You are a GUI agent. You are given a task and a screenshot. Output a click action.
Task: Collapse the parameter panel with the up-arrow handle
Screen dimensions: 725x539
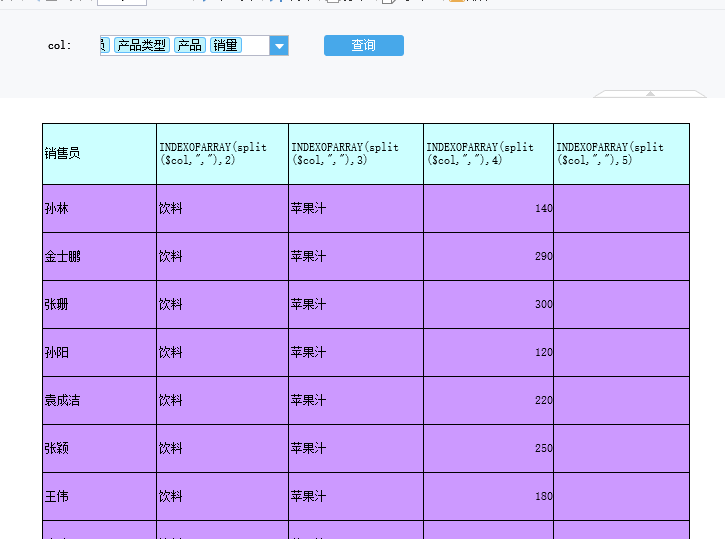click(x=650, y=93)
